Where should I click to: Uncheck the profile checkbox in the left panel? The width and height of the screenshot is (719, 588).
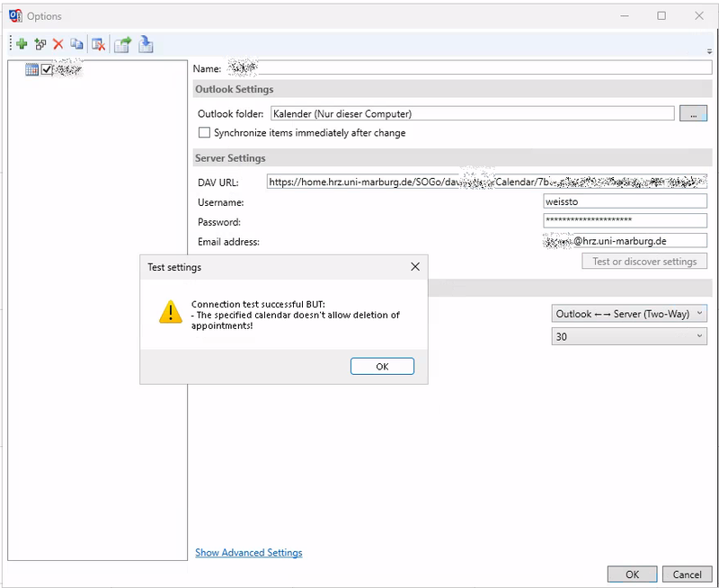(x=47, y=68)
